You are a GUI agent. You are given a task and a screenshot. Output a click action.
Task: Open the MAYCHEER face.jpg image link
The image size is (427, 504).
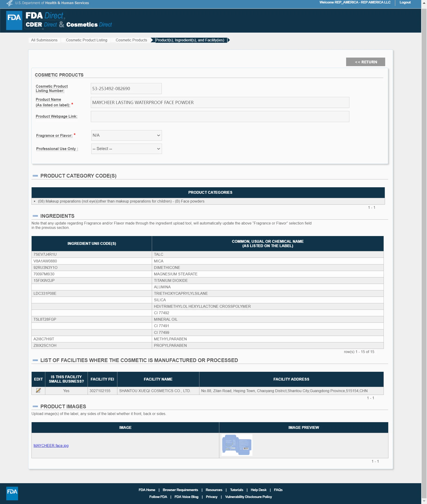pyautogui.click(x=51, y=446)
